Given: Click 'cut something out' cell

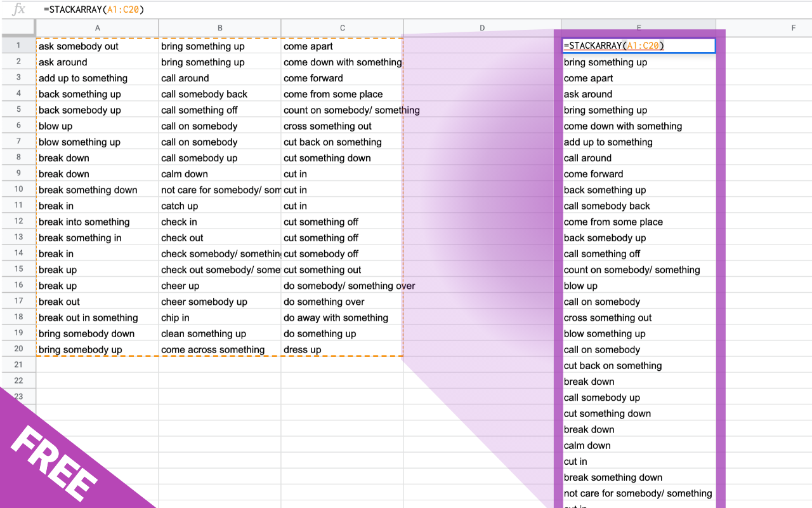Looking at the screenshot, I should coord(342,269).
